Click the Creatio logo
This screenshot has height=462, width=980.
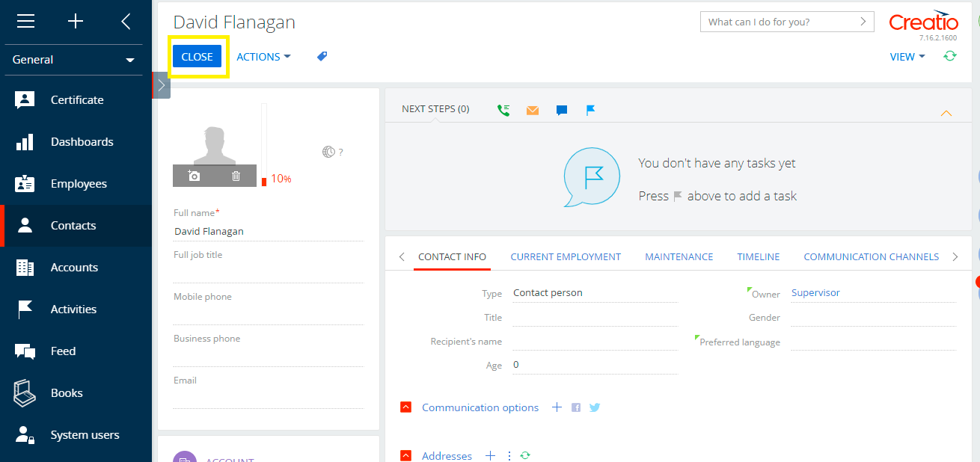[x=923, y=22]
